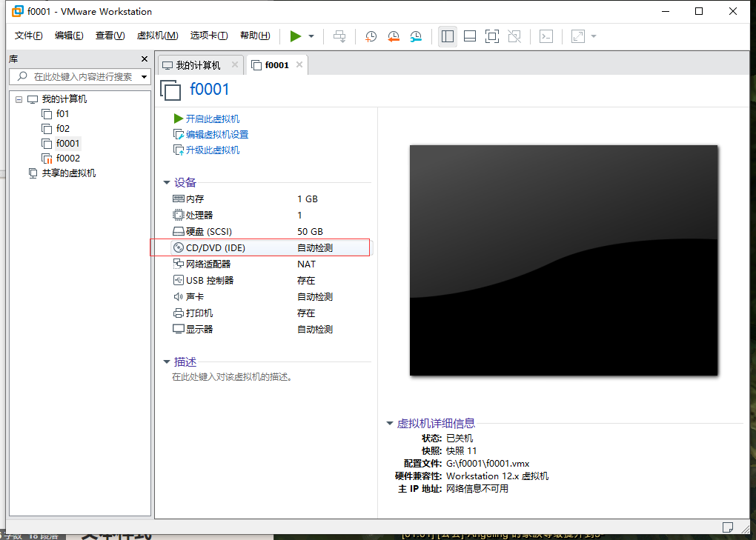
Task: Open the 虚拟机(M) menu
Action: tap(157, 36)
